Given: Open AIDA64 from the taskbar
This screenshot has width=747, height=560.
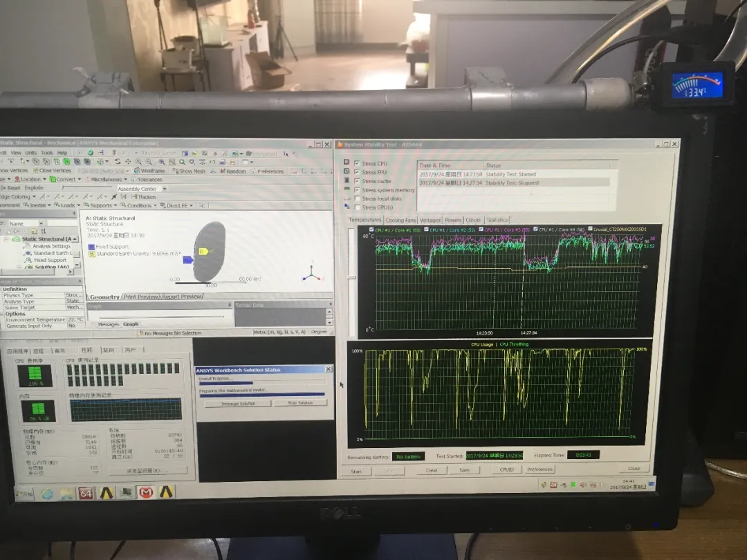Looking at the screenshot, I should coord(86,493).
